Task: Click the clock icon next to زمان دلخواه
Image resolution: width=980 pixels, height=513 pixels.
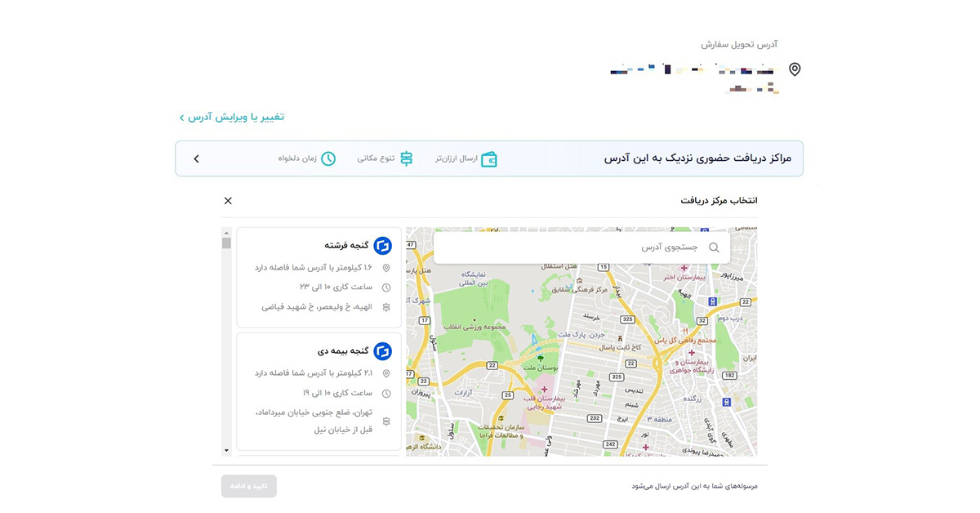Action: point(328,160)
